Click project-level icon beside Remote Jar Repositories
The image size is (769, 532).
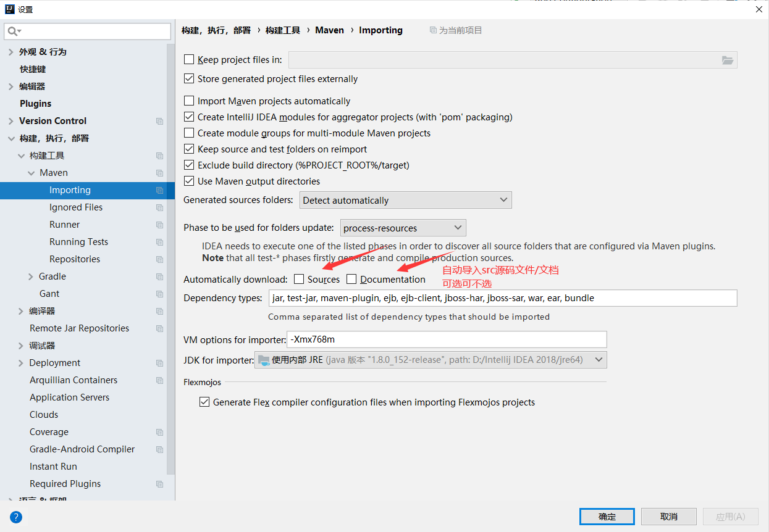click(x=159, y=328)
